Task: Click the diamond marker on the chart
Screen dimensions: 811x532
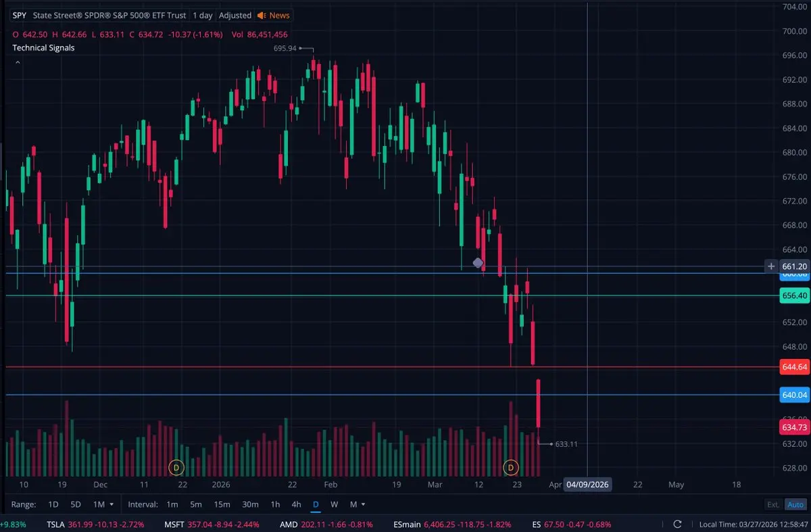Action: click(478, 262)
